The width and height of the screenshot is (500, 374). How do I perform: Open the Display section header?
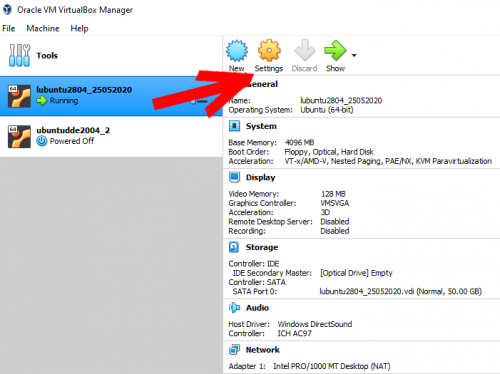(261, 177)
